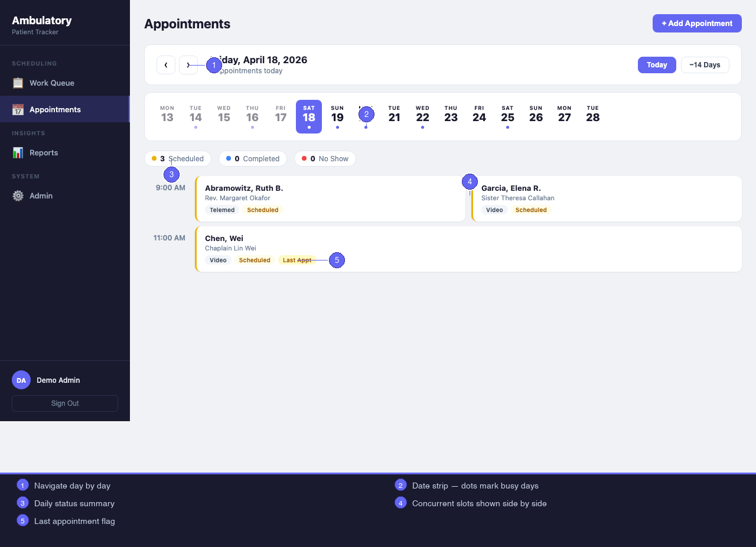Viewport: 756px width, 547px height.
Task: Click the Appointments calendar icon in sidebar
Action: [18, 109]
